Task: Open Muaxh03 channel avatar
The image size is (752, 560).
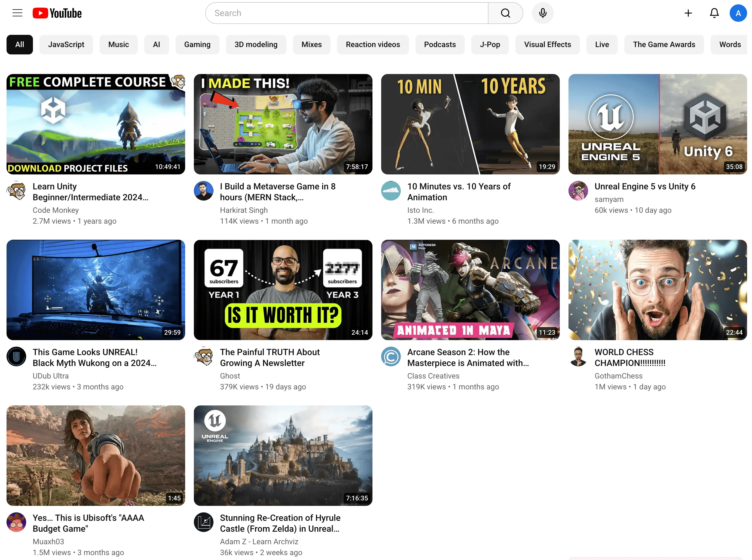Action: (16, 522)
